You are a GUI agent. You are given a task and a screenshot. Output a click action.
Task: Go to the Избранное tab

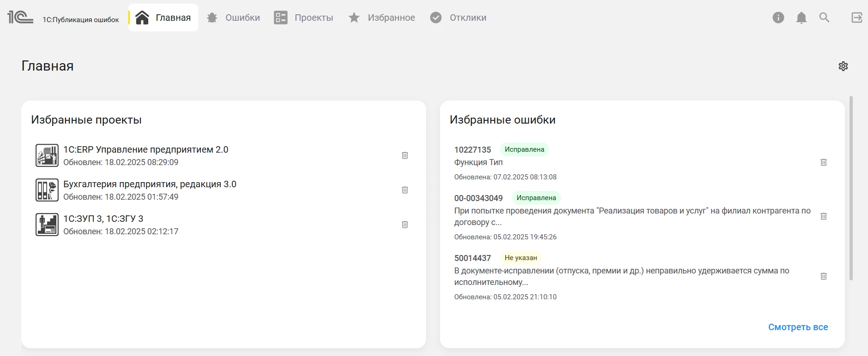382,18
